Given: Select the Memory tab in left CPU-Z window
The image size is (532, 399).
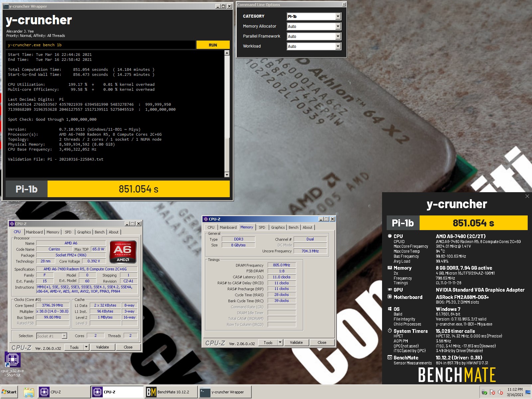Looking at the screenshot, I should pos(53,232).
